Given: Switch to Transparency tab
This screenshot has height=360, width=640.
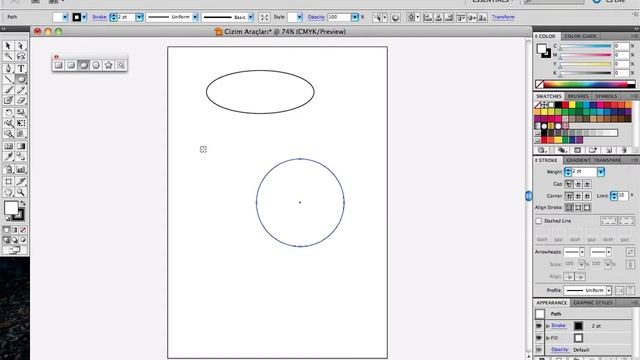Looking at the screenshot, I should 607,160.
